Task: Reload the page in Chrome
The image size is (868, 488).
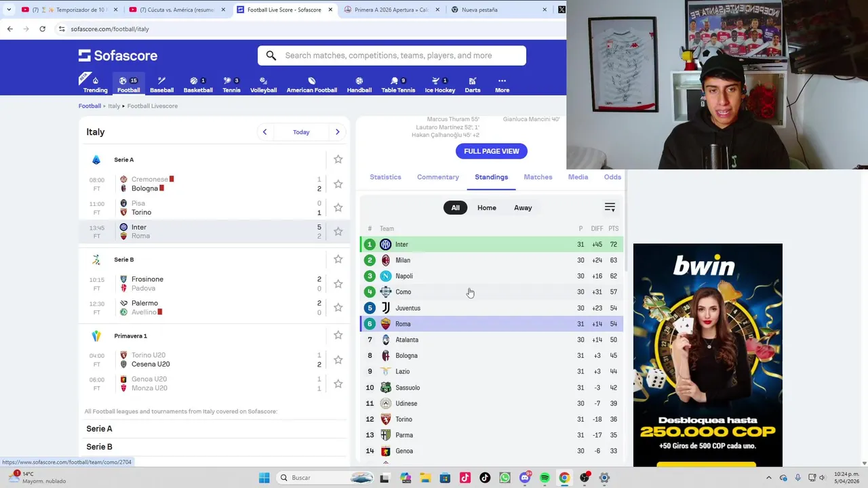Action: click(x=42, y=29)
